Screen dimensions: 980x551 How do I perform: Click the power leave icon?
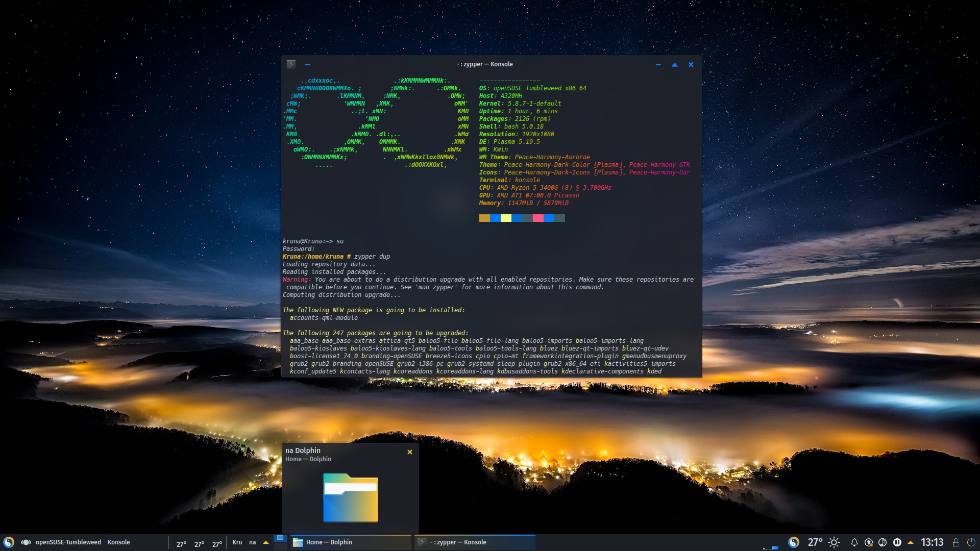point(971,542)
